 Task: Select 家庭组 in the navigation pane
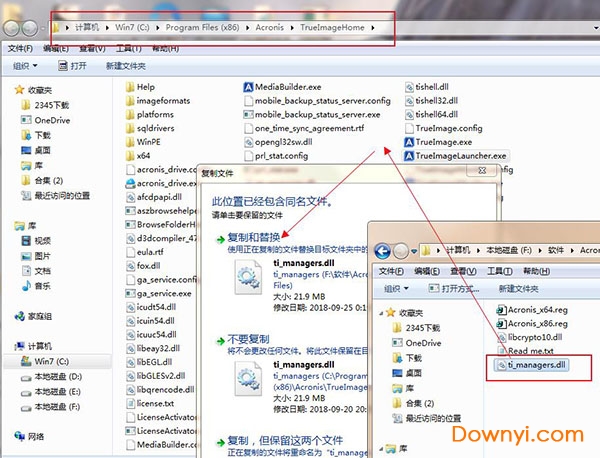pyautogui.click(x=40, y=315)
